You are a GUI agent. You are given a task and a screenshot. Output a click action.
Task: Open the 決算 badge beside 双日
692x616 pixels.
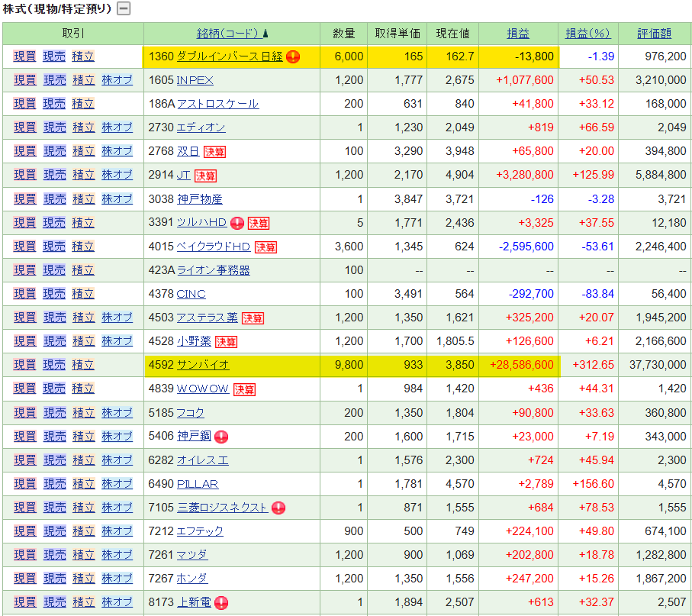[x=214, y=152]
